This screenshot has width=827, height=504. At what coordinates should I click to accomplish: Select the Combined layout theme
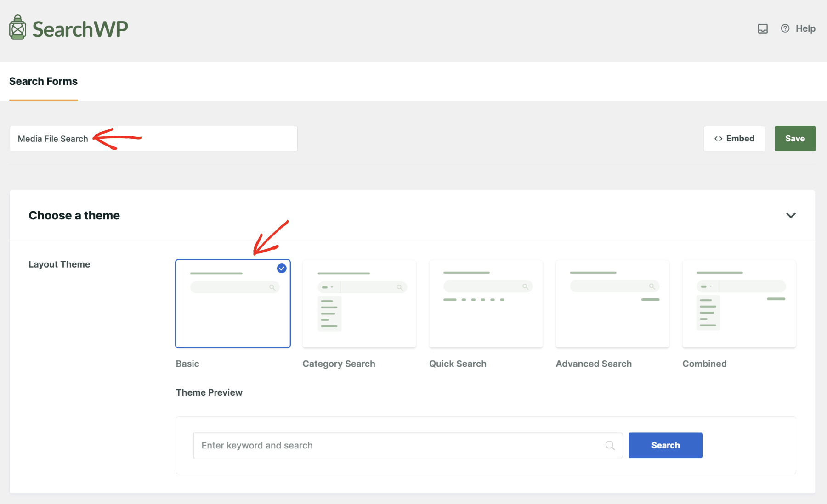(738, 303)
